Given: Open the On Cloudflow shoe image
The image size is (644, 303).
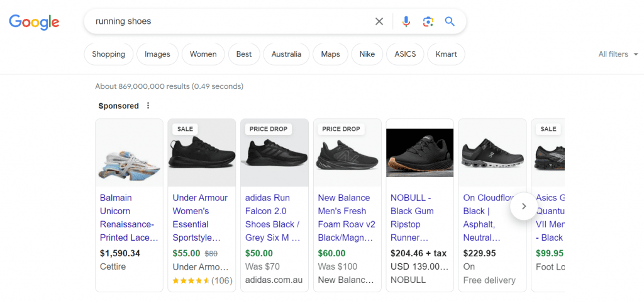Looking at the screenshot, I should click(492, 153).
